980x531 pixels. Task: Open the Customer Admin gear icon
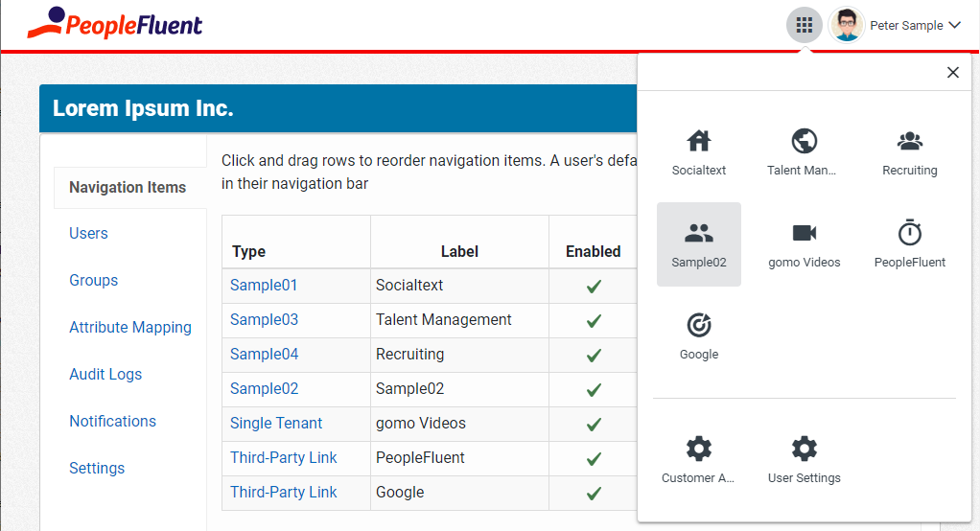tap(699, 449)
